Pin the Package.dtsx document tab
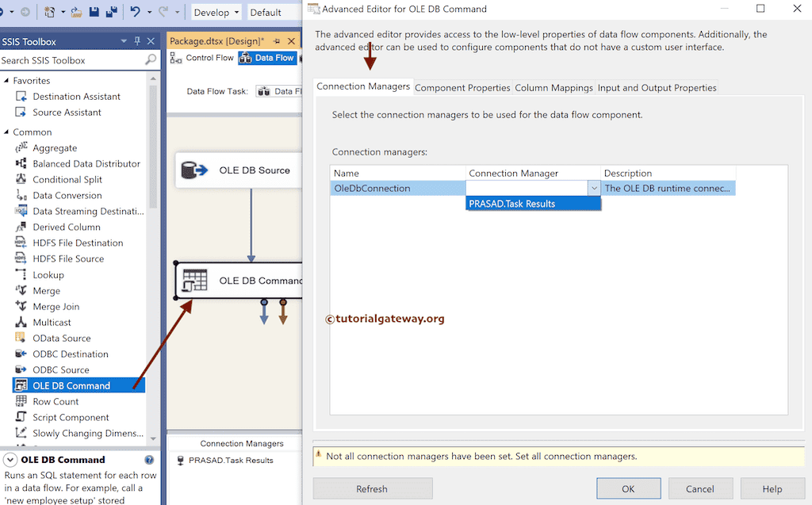Screen dimensions: 812x505 [277, 40]
